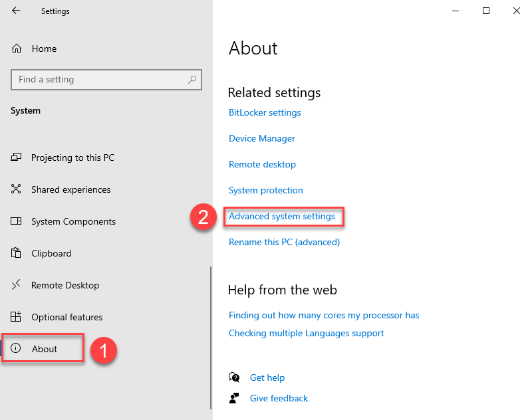Type in the Find a setting box

100,80
